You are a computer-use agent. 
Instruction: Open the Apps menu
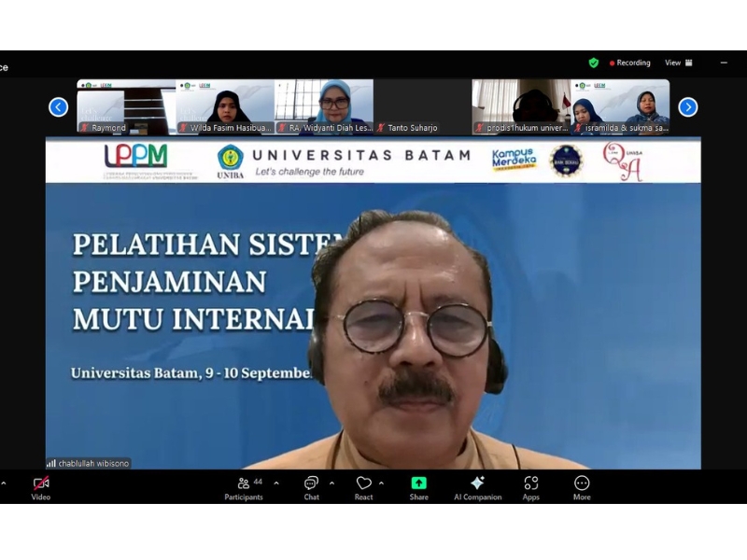(530, 488)
